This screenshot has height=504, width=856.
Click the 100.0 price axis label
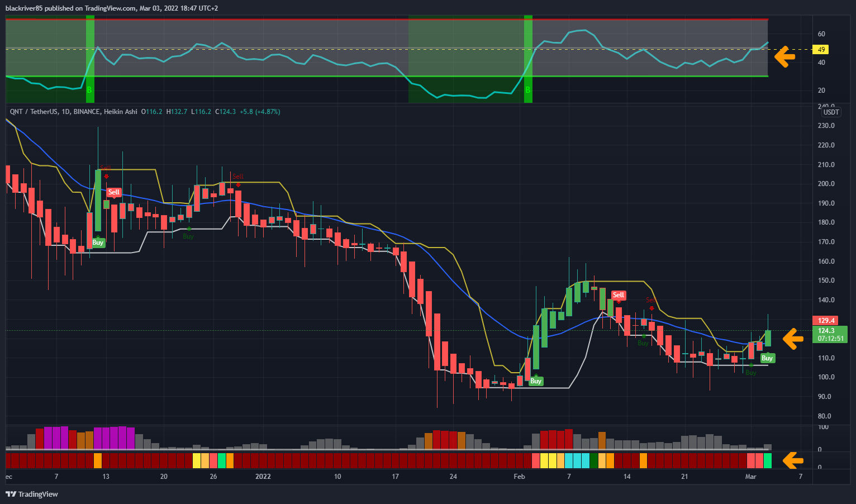[826, 377]
